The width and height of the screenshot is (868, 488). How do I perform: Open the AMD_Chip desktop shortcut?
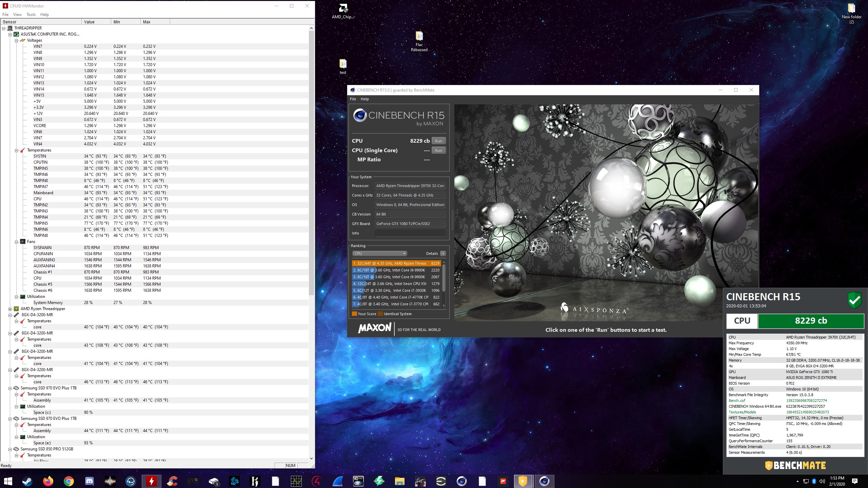pos(343,12)
